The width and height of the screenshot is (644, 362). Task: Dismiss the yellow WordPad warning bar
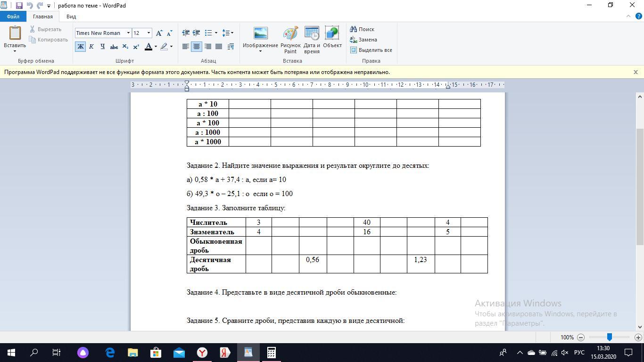coord(636,72)
